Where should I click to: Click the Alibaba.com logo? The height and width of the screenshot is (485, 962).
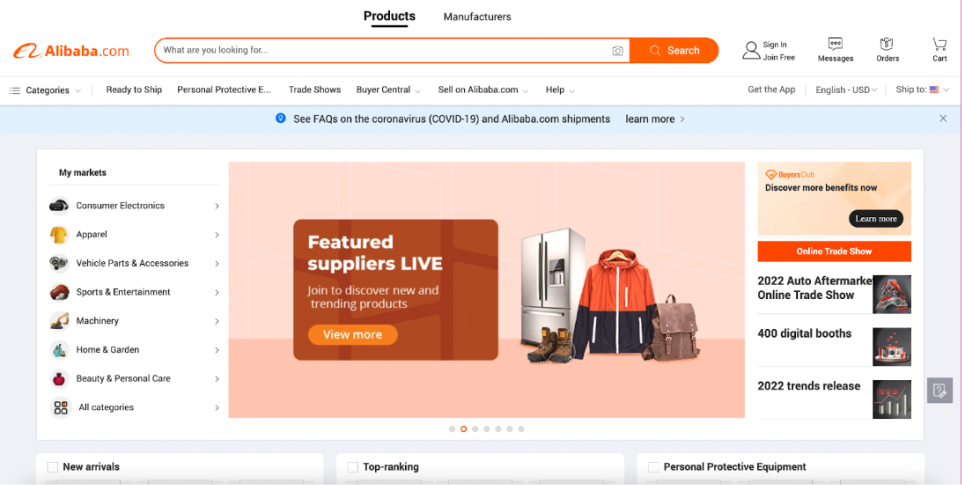pyautogui.click(x=71, y=51)
